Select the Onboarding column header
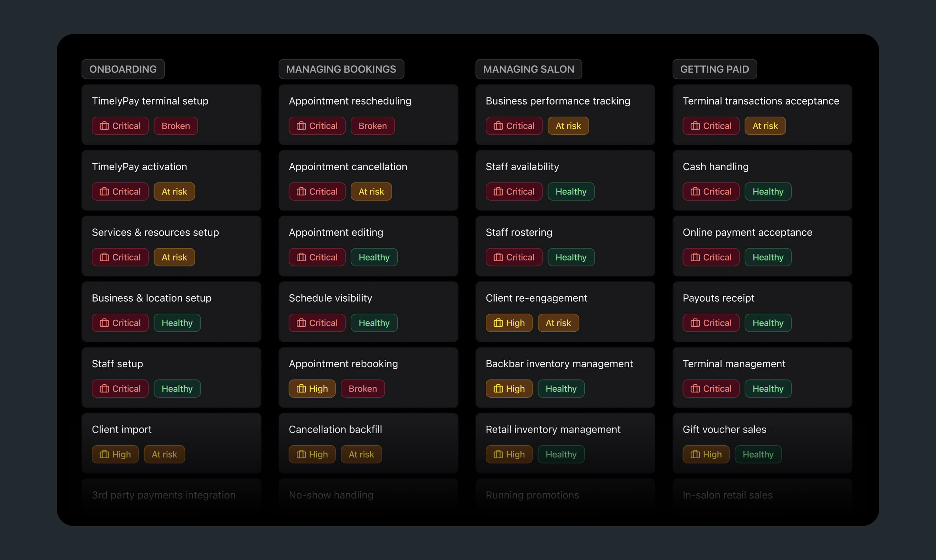Viewport: 936px width, 560px height. 123,69
